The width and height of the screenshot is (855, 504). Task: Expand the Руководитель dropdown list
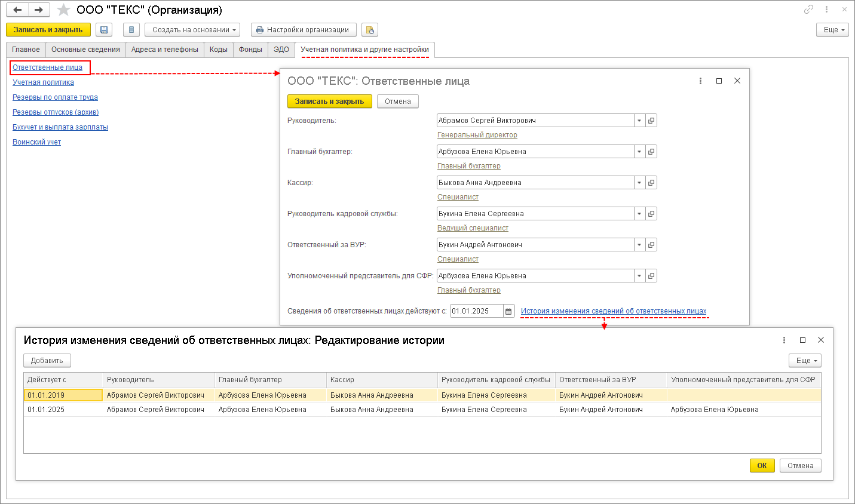point(639,121)
